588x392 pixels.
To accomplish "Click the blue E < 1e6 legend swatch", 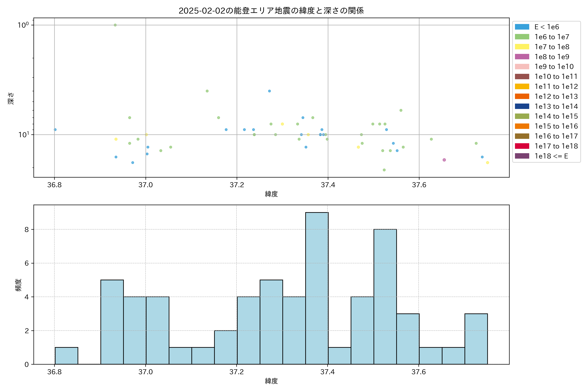I will (522, 27).
